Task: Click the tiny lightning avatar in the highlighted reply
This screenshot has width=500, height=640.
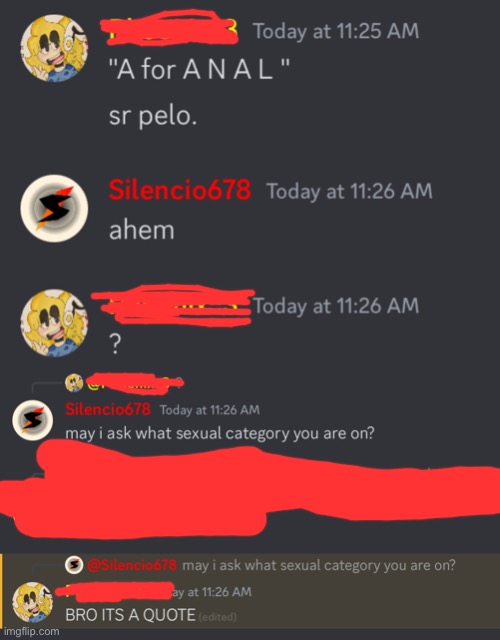Action: pos(74,565)
